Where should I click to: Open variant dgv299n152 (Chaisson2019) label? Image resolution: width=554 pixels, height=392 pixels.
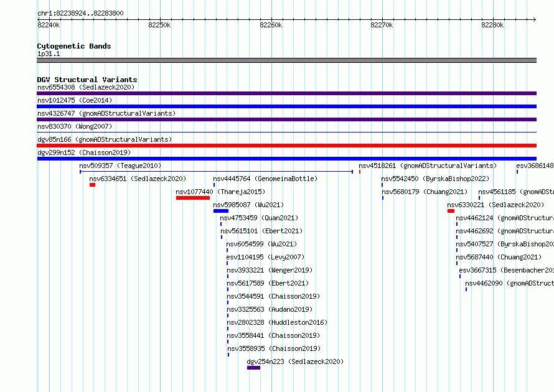[x=84, y=152]
